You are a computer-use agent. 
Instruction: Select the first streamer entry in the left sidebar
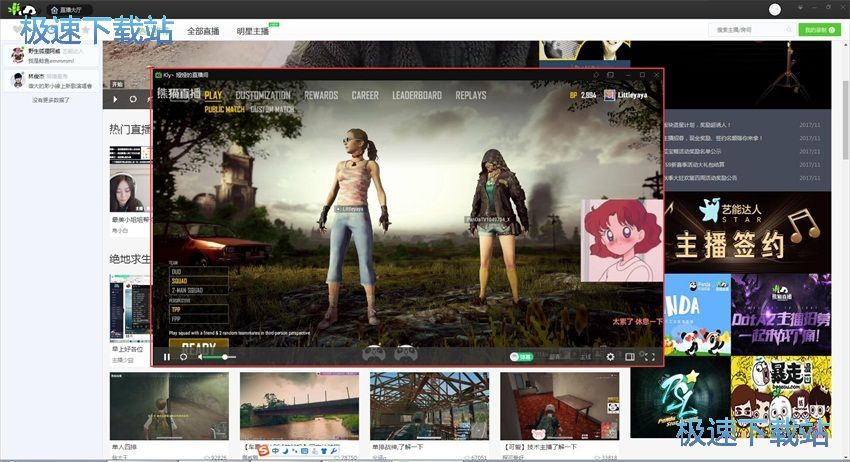(x=51, y=55)
